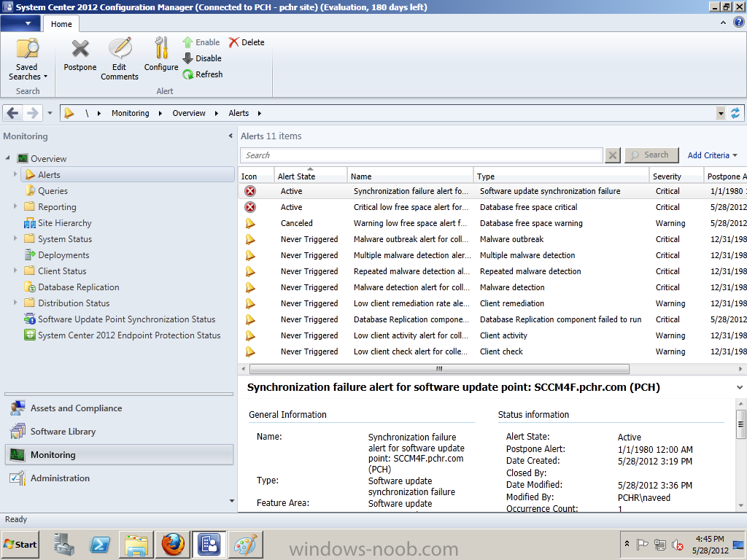Viewport: 747px width, 560px height.
Task: Open Software Update Point Synchronization Status
Action: (120, 319)
